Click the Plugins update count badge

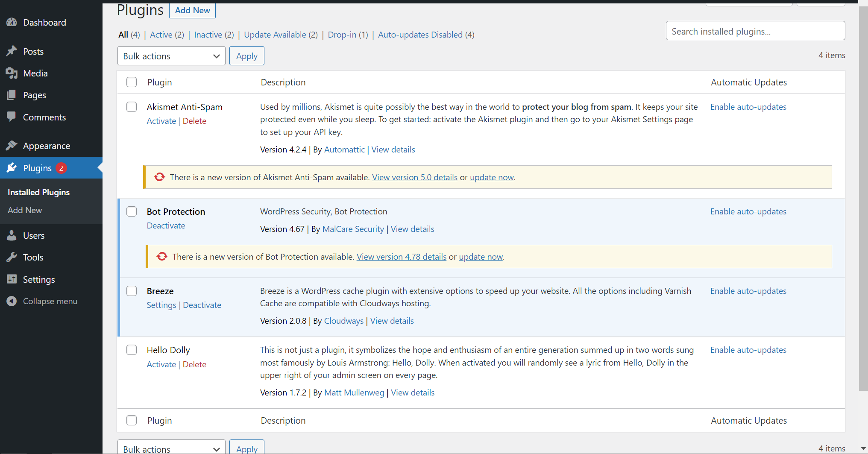pos(61,168)
